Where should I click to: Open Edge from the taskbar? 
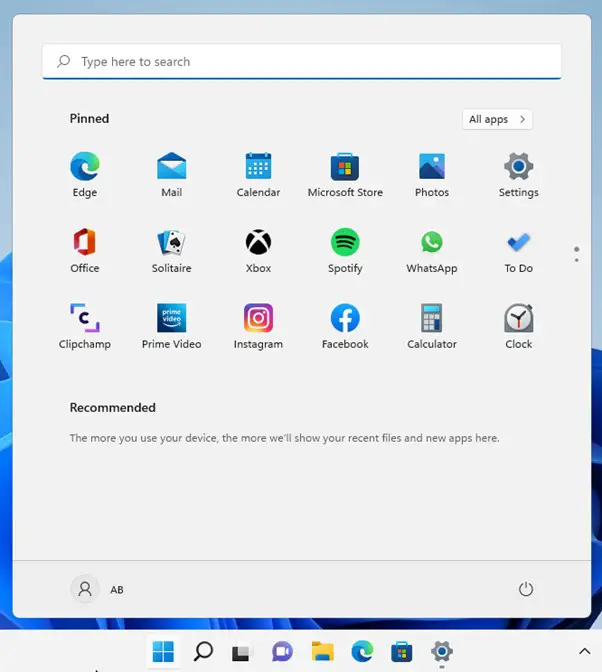[362, 651]
